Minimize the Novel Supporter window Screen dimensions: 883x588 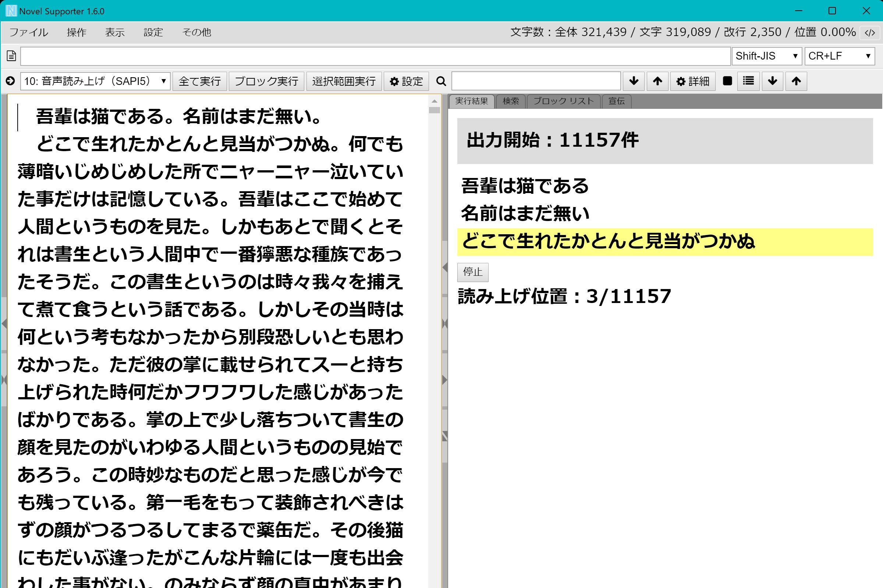pyautogui.click(x=799, y=11)
